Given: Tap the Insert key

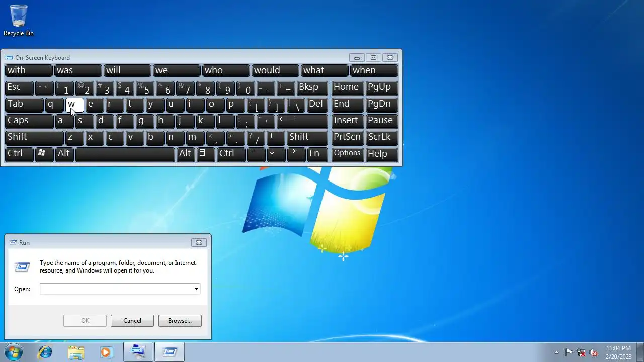Looking at the screenshot, I should coord(348,121).
